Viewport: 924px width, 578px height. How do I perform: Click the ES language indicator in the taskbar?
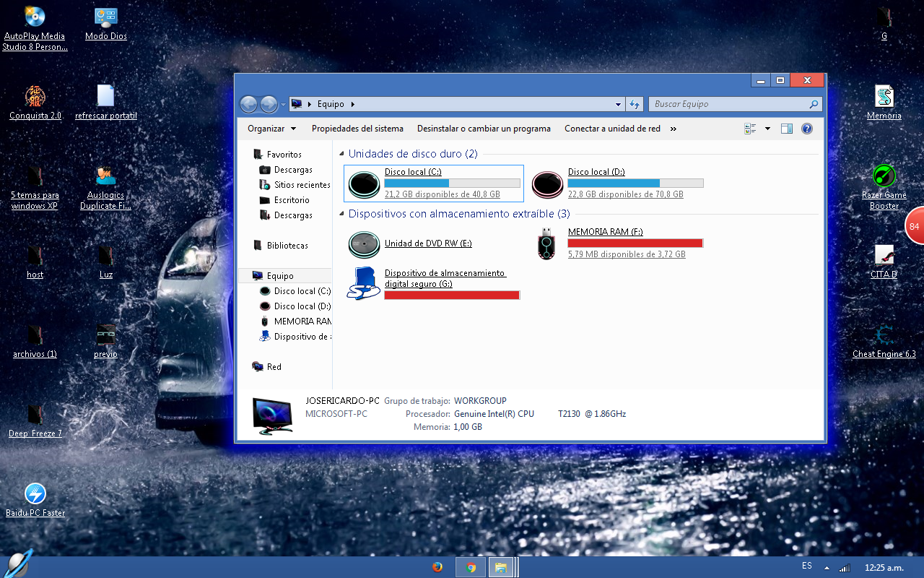806,566
